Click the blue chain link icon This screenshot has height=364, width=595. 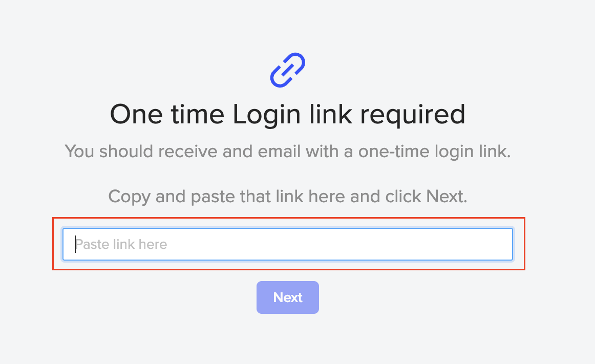click(x=287, y=69)
